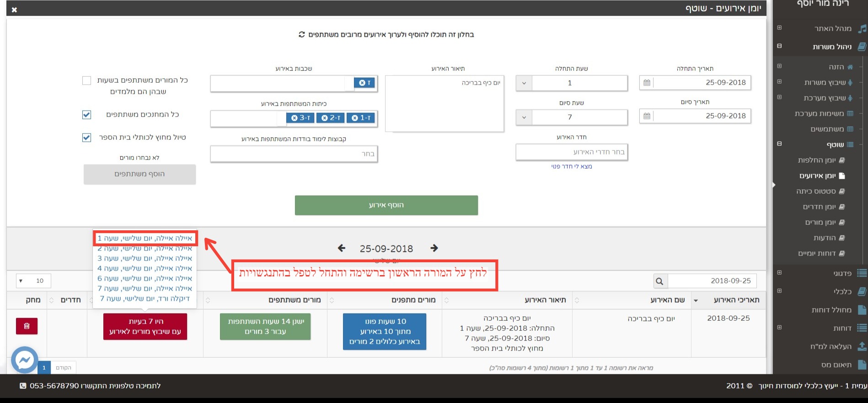Go to the next date with the right arrow
Screen dimensions: 868x403
pos(434,248)
